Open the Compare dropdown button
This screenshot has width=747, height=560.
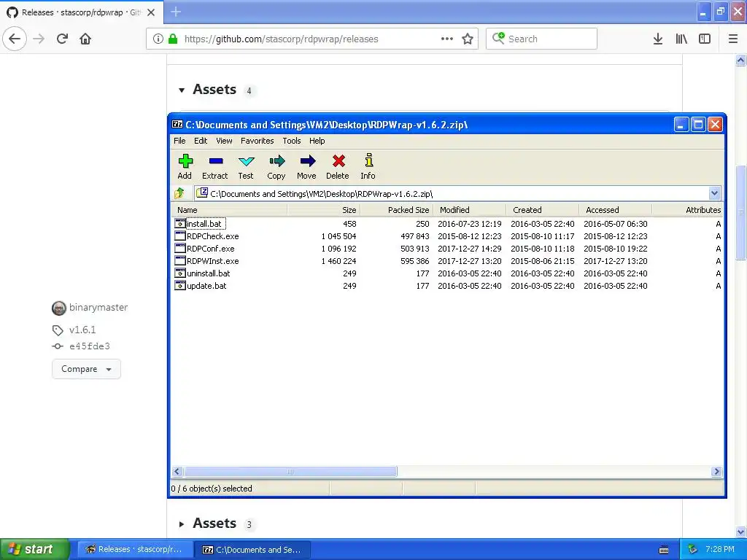(86, 369)
